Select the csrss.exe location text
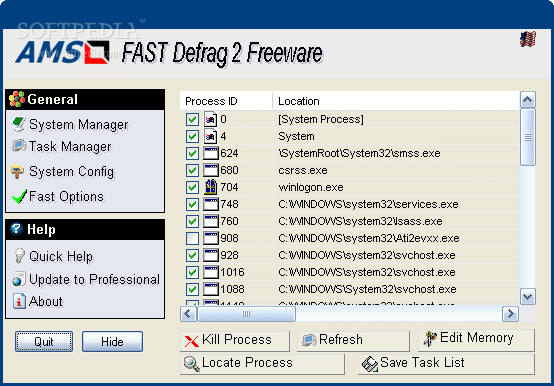The width and height of the screenshot is (554, 386). pyautogui.click(x=303, y=170)
